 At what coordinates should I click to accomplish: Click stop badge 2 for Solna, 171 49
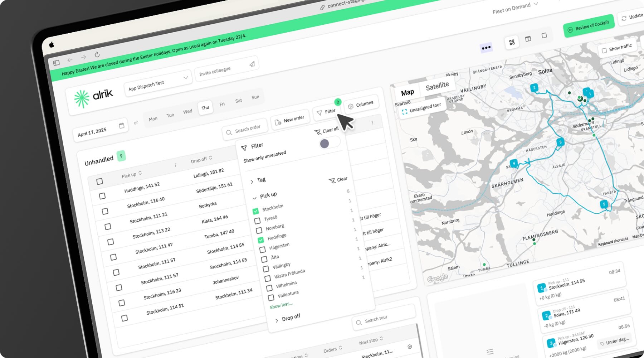pos(546,315)
